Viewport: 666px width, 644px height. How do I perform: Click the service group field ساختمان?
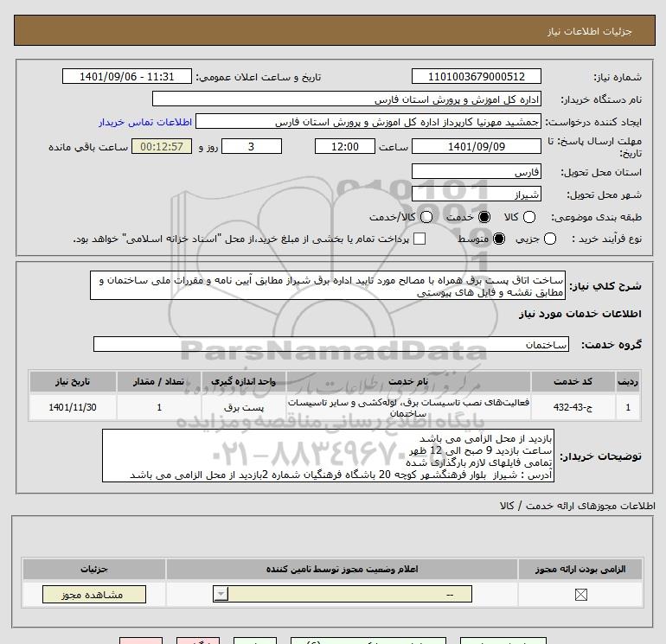331,344
